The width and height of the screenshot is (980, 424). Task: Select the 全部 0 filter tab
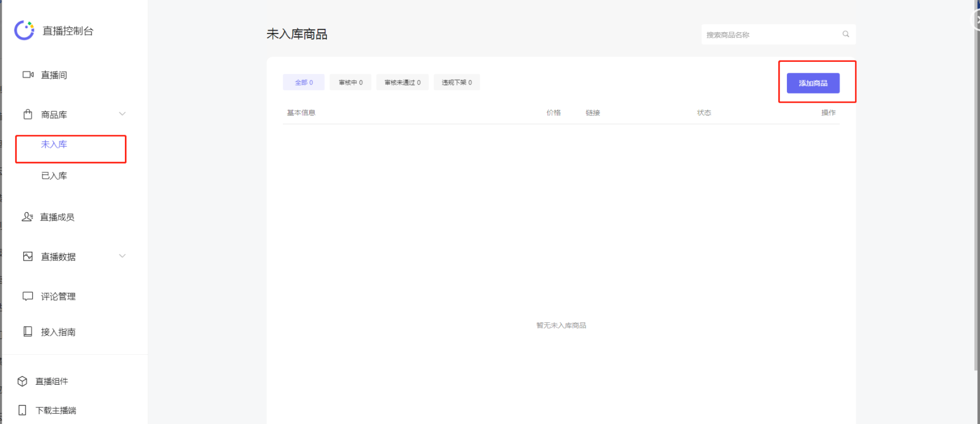(x=304, y=83)
